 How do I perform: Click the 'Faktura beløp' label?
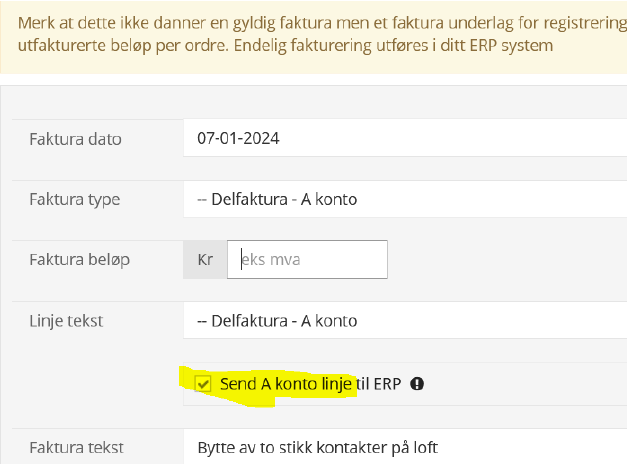(x=80, y=260)
